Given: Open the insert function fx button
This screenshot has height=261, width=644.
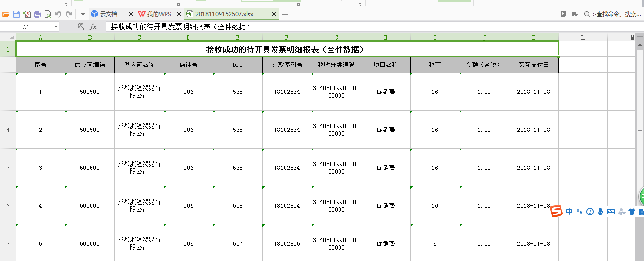Looking at the screenshot, I should [x=93, y=27].
